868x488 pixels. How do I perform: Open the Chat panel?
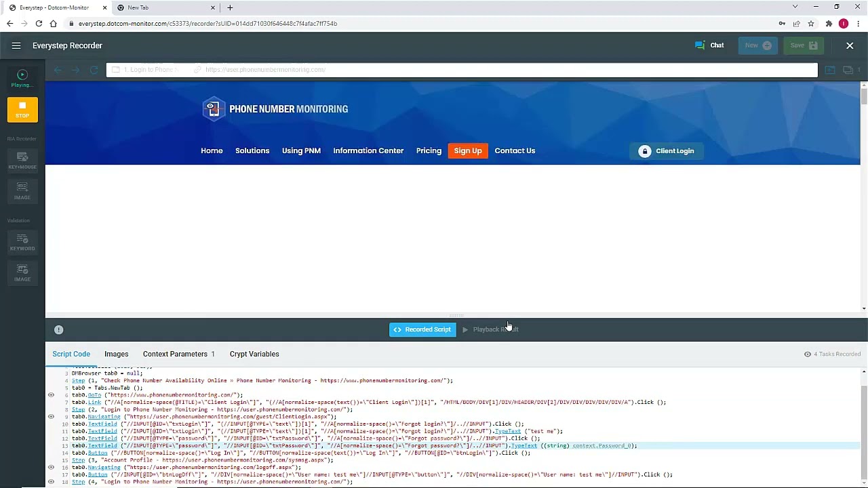click(x=709, y=45)
